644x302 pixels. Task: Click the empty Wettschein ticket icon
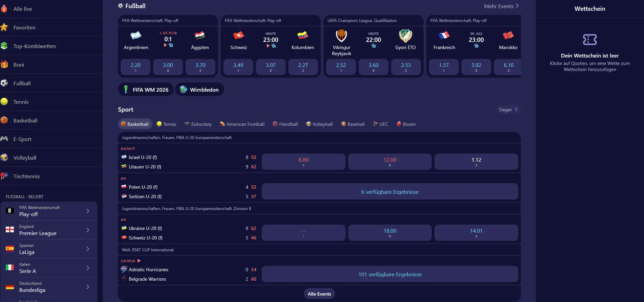pyautogui.click(x=590, y=40)
